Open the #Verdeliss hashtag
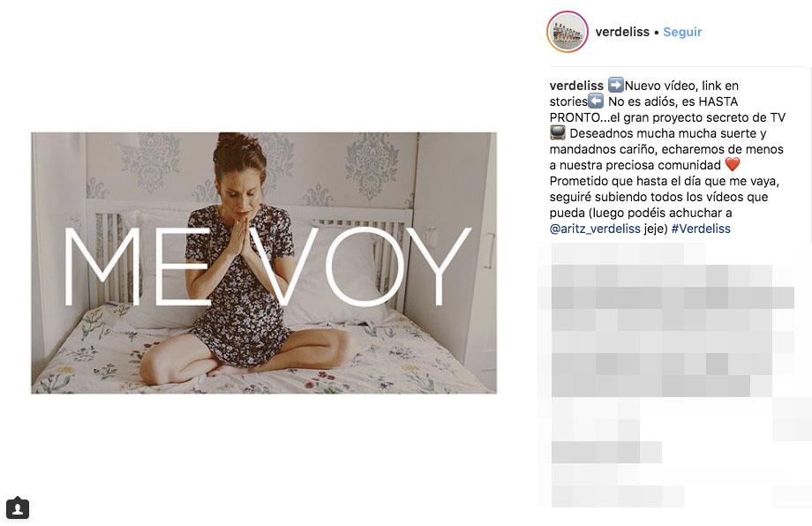The image size is (812, 526). [701, 229]
